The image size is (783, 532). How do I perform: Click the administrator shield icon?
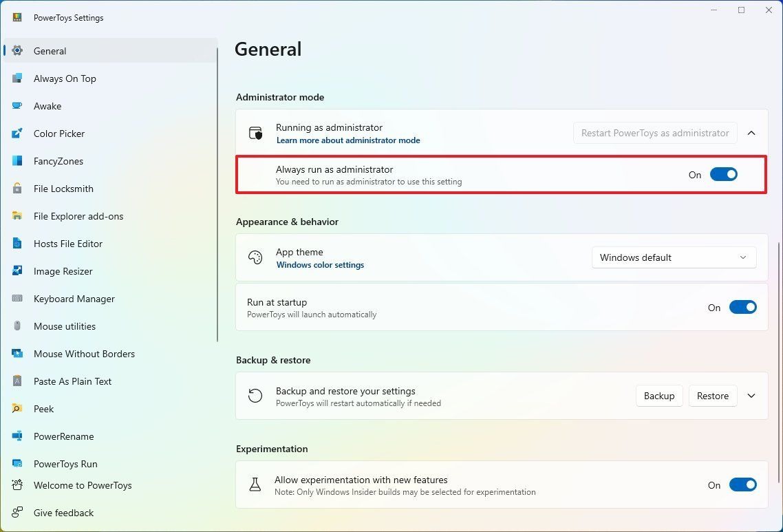255,133
